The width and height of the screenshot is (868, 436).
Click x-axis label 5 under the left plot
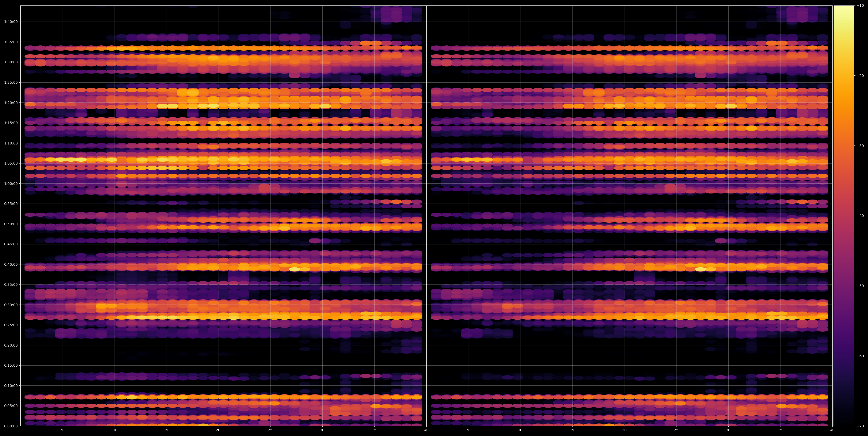62,430
